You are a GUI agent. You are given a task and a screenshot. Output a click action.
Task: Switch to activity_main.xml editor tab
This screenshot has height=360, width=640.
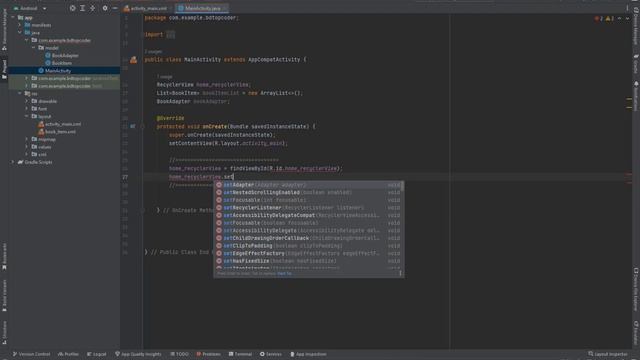coord(148,8)
